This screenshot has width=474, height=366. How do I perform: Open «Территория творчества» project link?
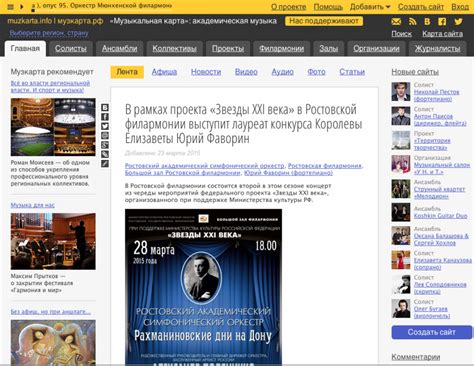[x=432, y=144]
